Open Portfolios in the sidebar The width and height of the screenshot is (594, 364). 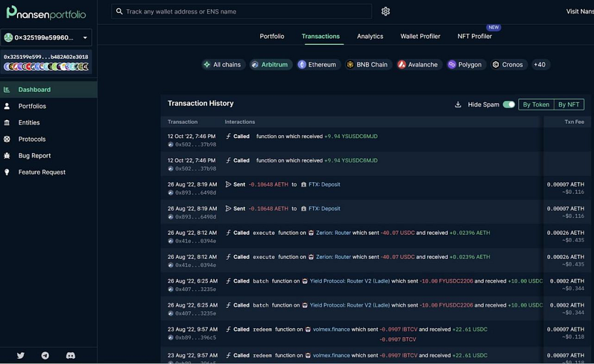point(48,106)
